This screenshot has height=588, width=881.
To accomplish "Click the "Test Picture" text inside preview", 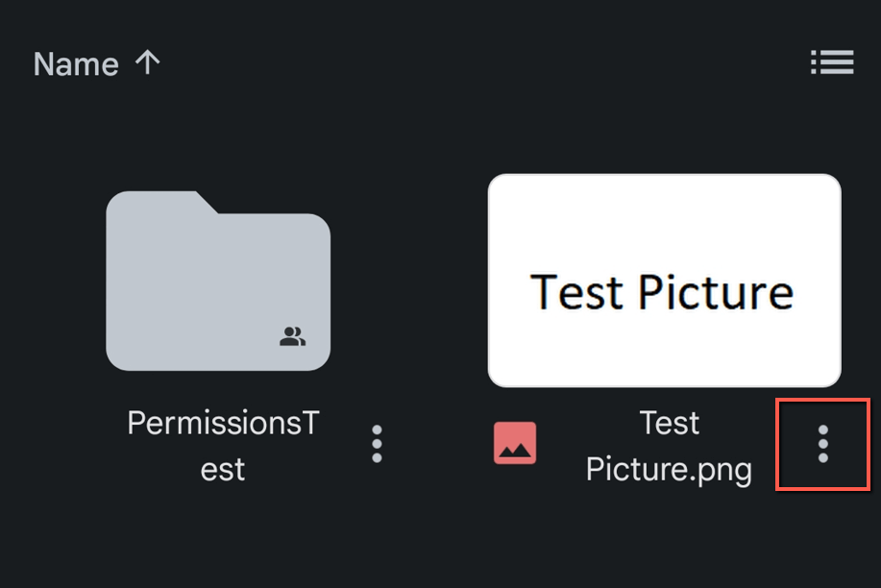I will click(662, 292).
